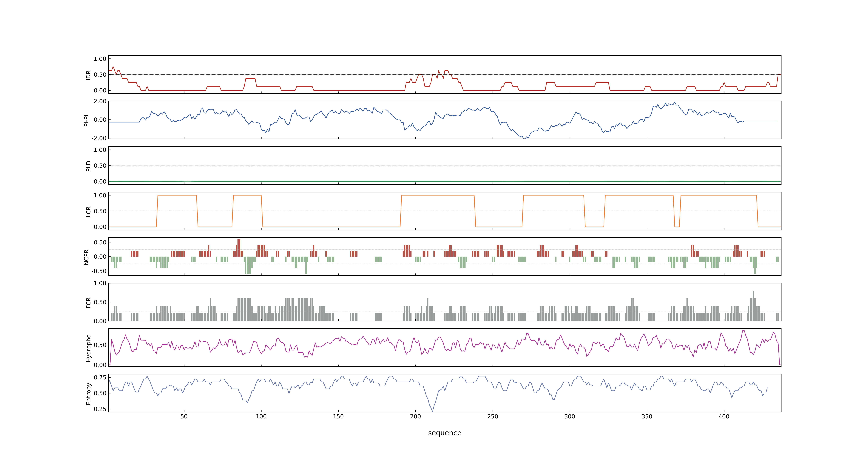Click the FCR axis label
Viewport: 868px width, 463px height.
point(89,302)
